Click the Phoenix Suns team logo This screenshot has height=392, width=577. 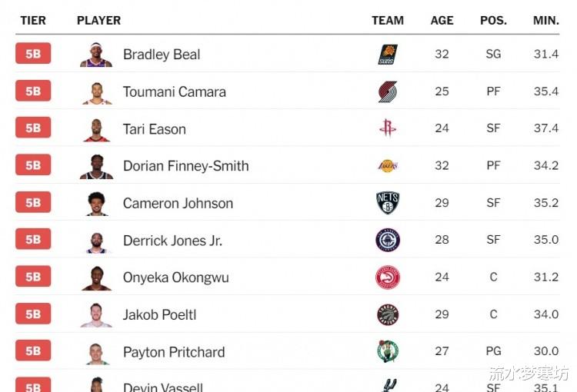coord(388,55)
